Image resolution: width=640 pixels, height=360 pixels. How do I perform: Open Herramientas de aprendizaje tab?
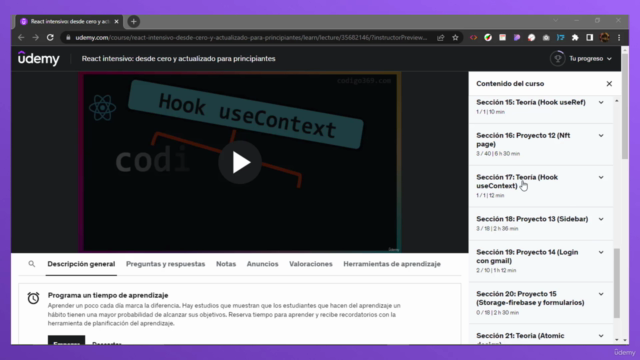tap(392, 264)
